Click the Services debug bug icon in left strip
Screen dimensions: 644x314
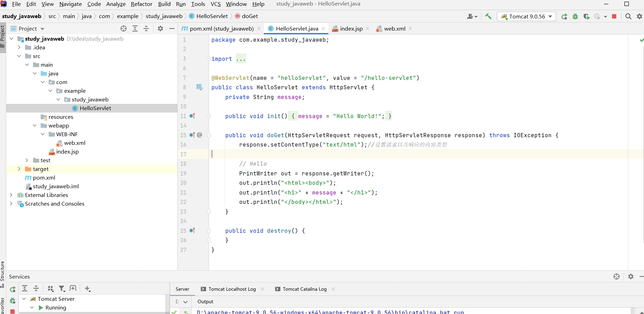[12, 301]
